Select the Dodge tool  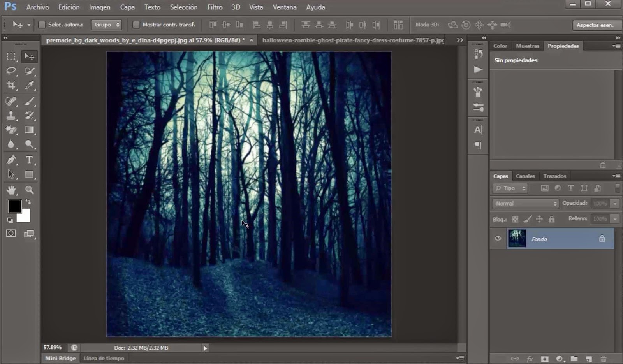(x=29, y=144)
